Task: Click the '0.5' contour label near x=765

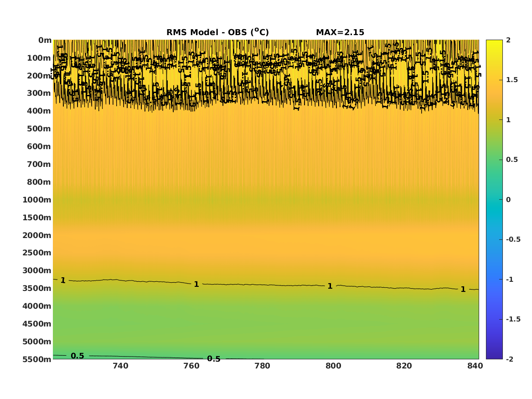Action: 214,358
